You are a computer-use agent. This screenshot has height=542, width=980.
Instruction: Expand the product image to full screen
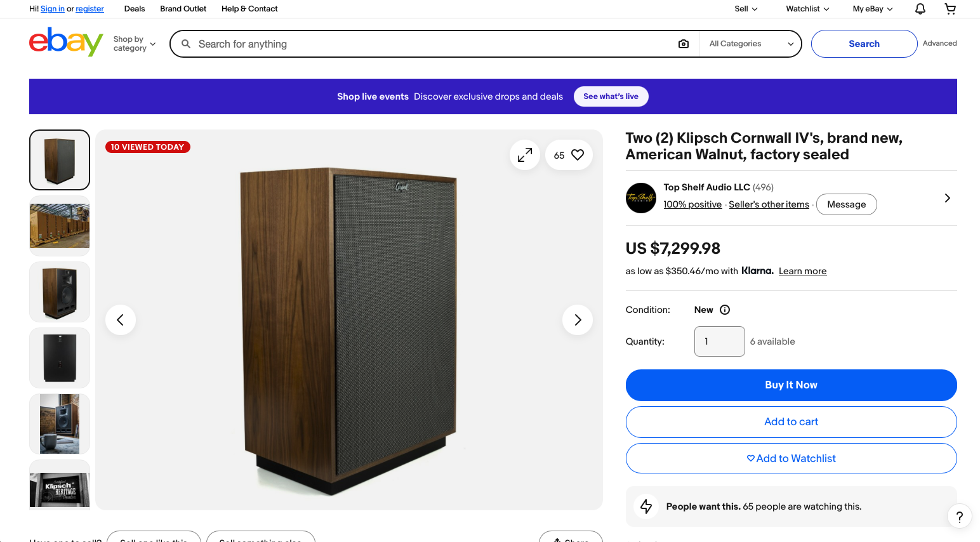coord(525,155)
